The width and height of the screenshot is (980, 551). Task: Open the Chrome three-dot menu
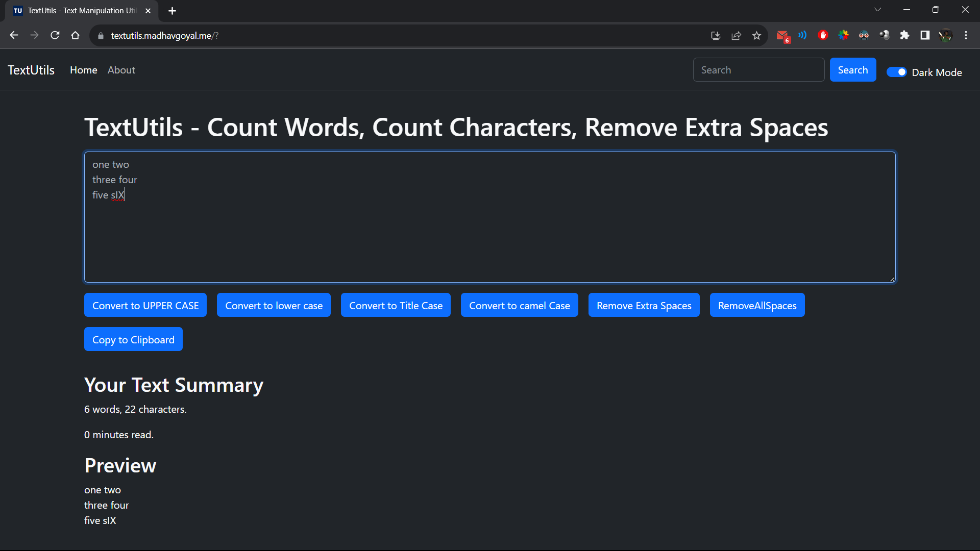pyautogui.click(x=966, y=35)
